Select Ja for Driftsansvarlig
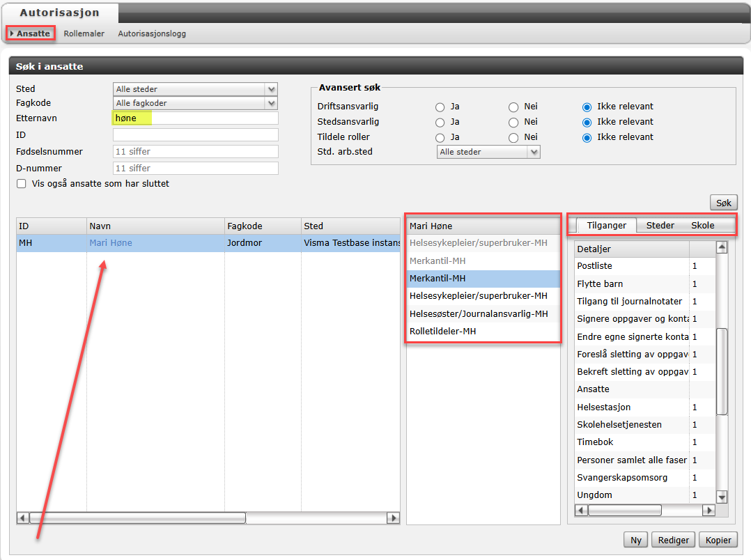Image resolution: width=751 pixels, height=560 pixels. 440,107
